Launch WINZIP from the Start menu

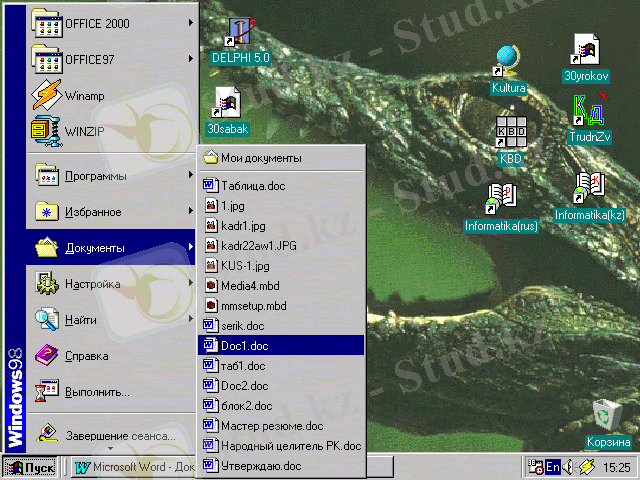pos(111,131)
